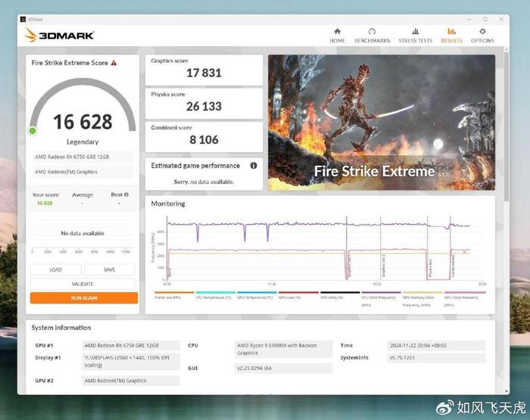Click the Estimated game performance info icon
The width and height of the screenshot is (530, 420).
[x=254, y=166]
